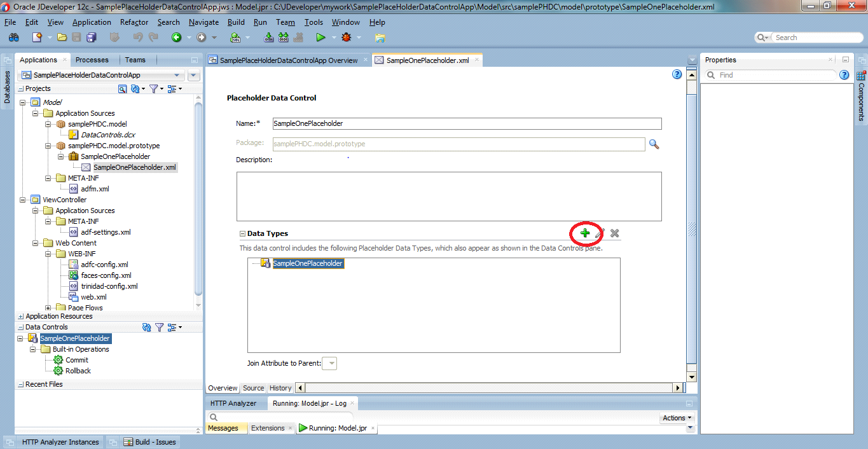Open the Actions button in the log panel
Screen dimensions: 868x449
click(x=675, y=417)
